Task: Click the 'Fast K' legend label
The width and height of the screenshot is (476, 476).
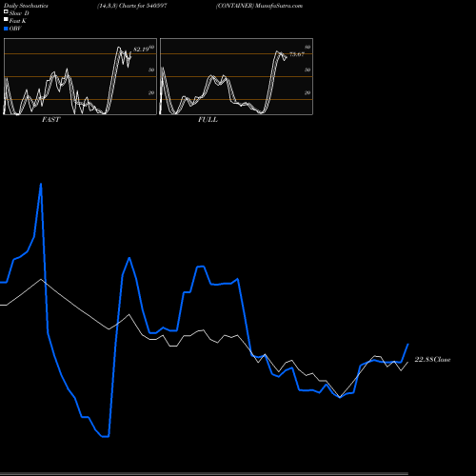Action: [18, 21]
